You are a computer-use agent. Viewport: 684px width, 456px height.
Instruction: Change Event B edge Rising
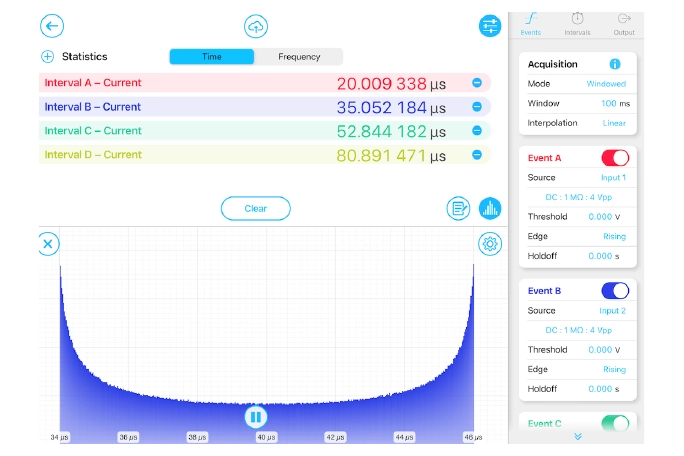pyautogui.click(x=614, y=370)
